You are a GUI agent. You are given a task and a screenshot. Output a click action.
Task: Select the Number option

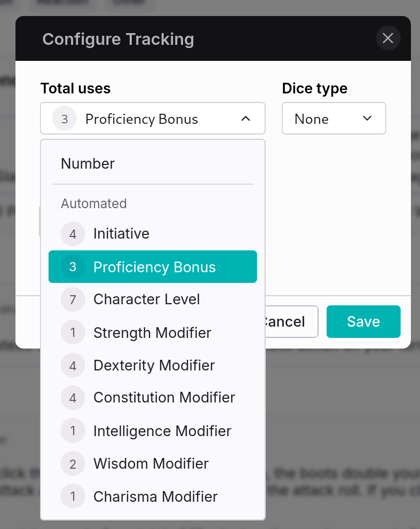click(x=88, y=163)
